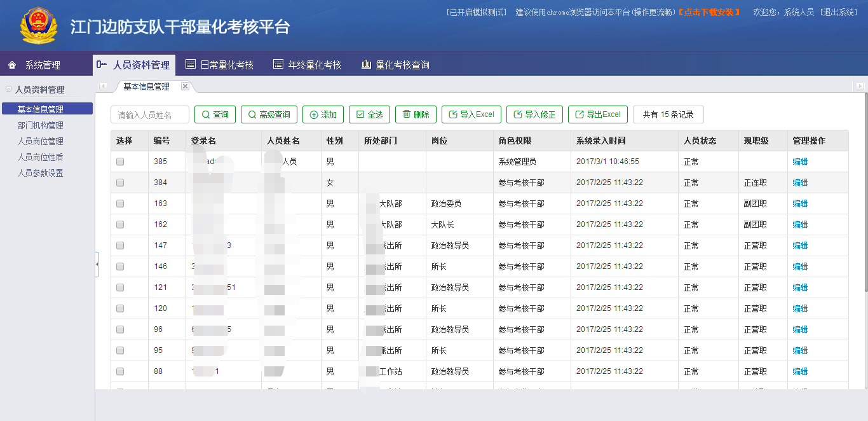Collapse the 人员资料管理 sidebar section
868x421 pixels.
[8, 90]
